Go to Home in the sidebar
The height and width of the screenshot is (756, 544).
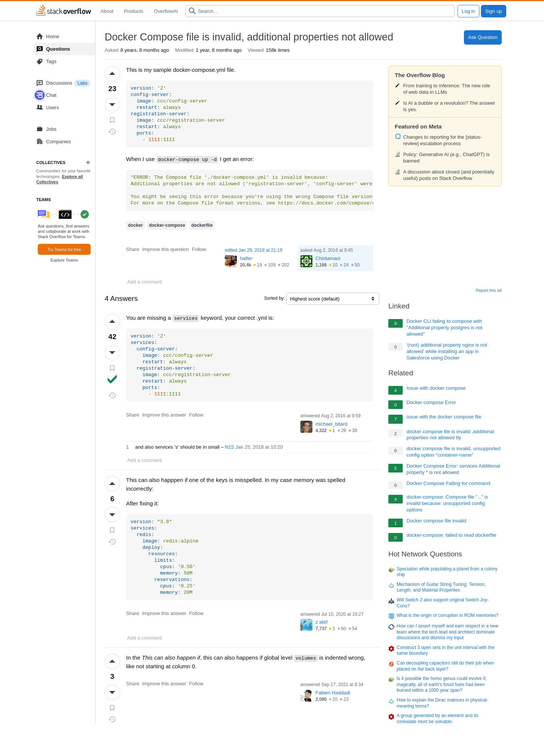(x=64, y=37)
